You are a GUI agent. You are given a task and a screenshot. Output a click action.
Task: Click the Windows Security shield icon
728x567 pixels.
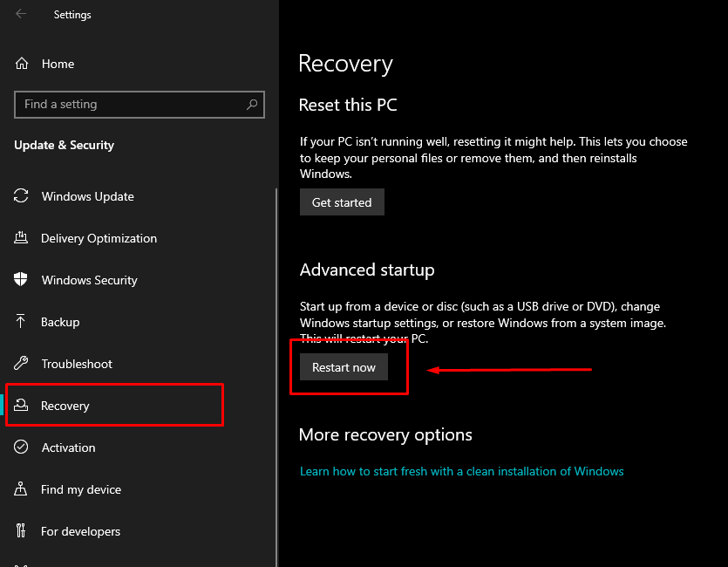[21, 279]
